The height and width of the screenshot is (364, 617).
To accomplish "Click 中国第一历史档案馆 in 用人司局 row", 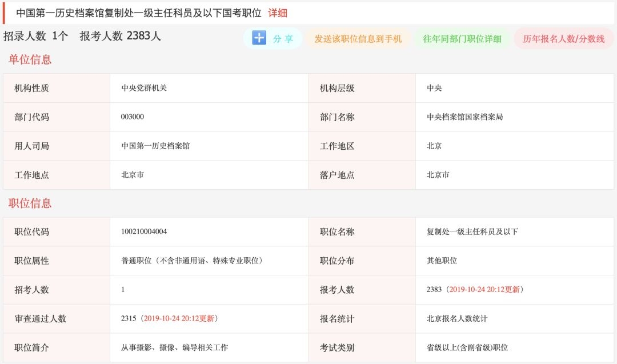I will [155, 146].
